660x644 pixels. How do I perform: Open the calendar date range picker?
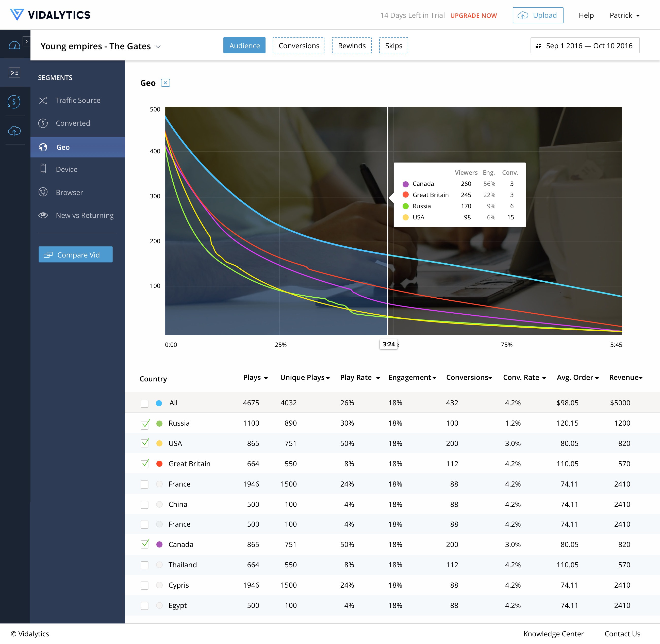[x=585, y=46]
